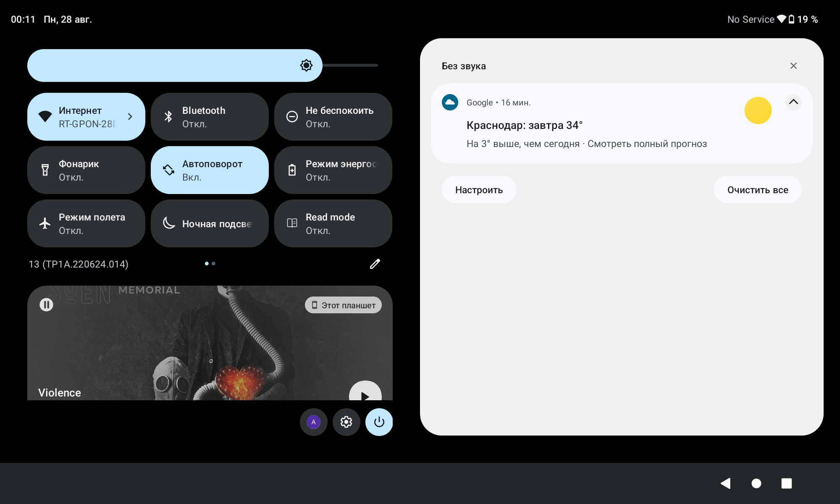This screenshot has height=504, width=840.
Task: Click the Violence track title
Action: tap(60, 393)
